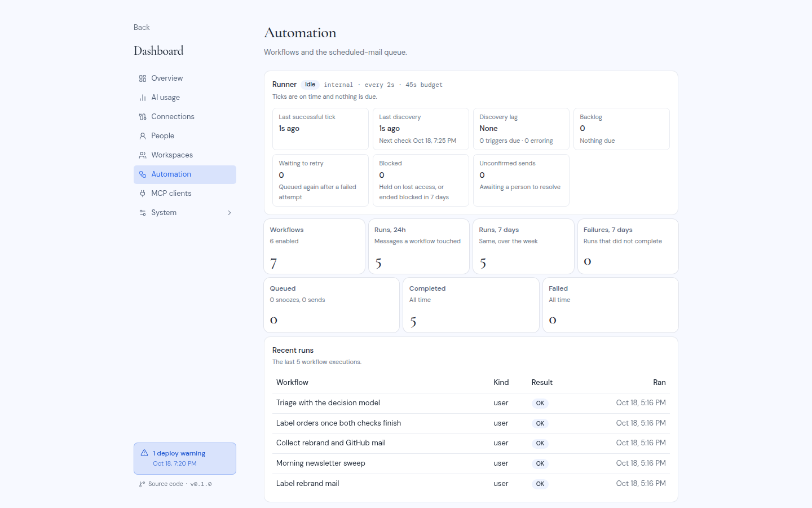Select People in the sidebar

tap(185, 136)
